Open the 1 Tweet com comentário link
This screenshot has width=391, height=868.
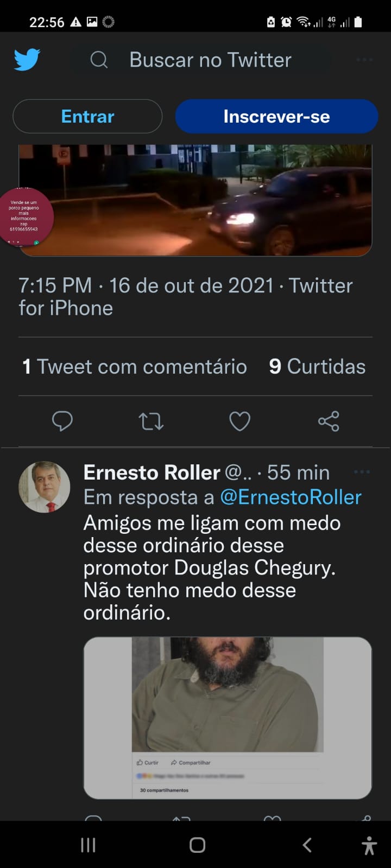(135, 367)
